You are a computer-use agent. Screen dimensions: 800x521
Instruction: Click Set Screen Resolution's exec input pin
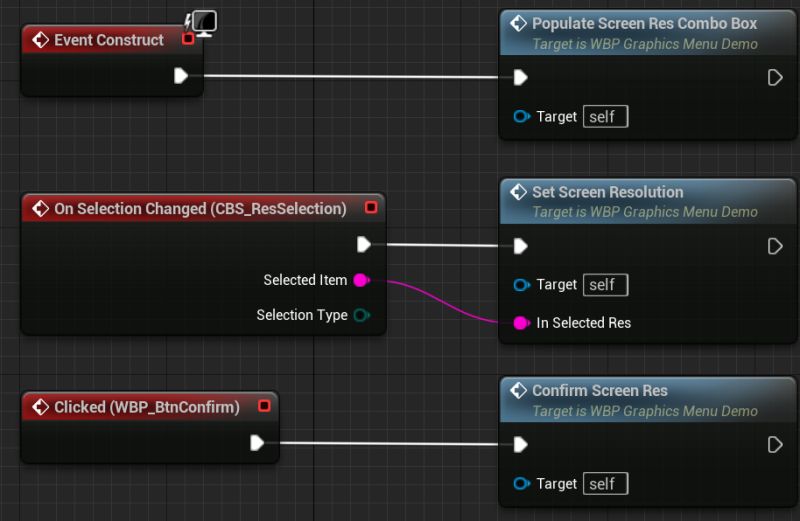tap(520, 246)
